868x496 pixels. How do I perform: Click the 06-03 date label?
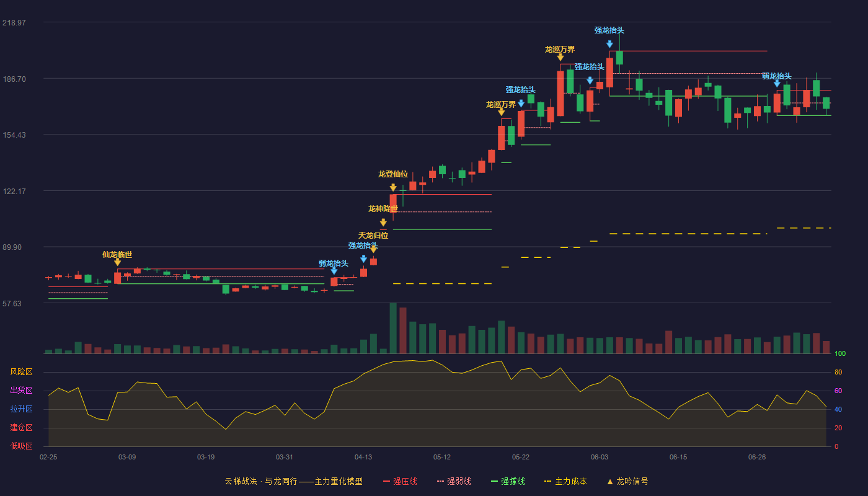[x=600, y=457]
